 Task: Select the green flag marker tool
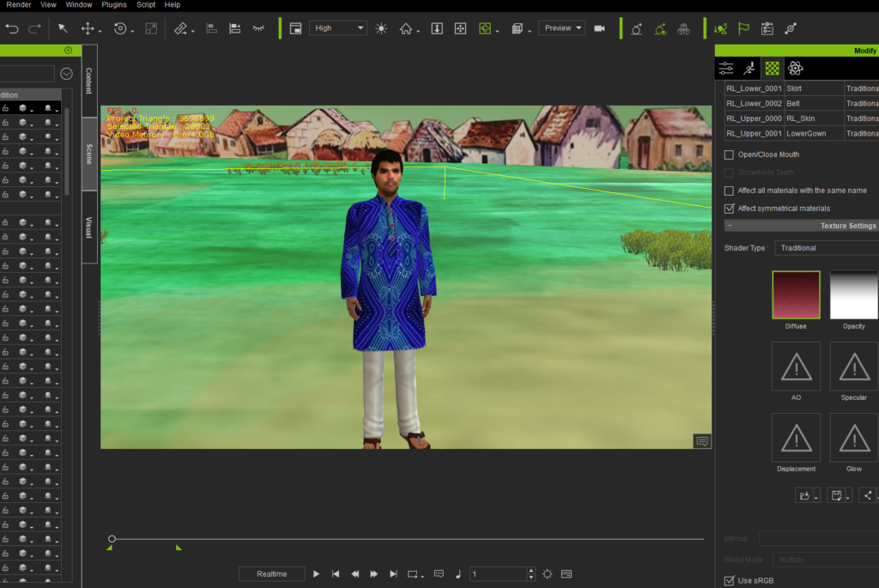tap(743, 28)
